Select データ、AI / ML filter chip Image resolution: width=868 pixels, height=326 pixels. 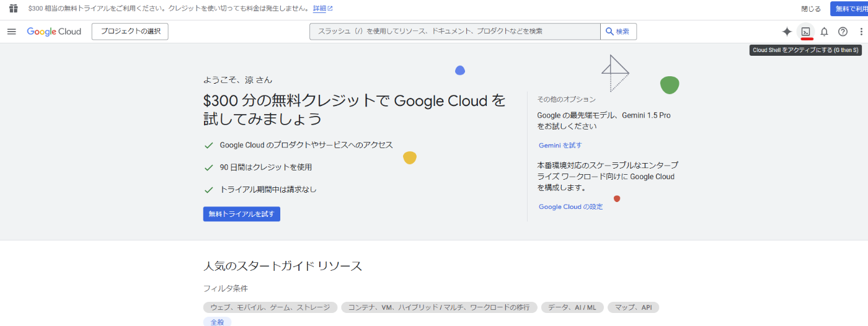(x=572, y=307)
